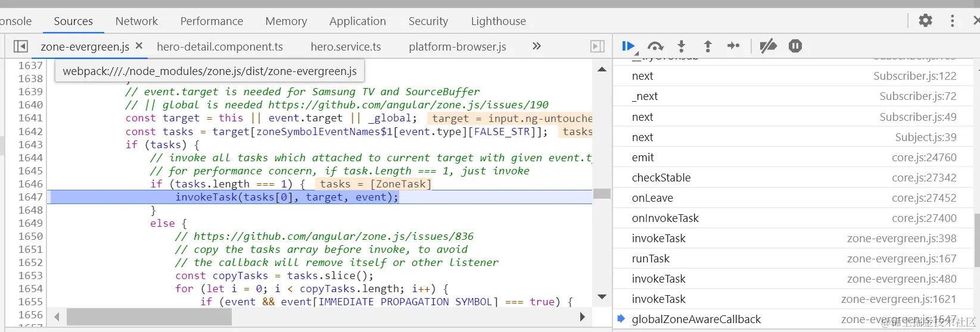Select invokeTask frame at zone-evergreen.js:480

point(793,279)
